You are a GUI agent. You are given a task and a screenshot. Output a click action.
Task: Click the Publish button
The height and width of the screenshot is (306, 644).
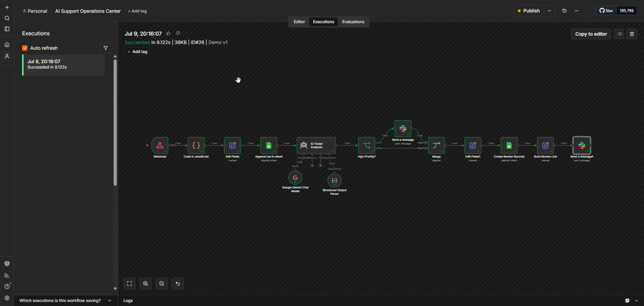529,11
